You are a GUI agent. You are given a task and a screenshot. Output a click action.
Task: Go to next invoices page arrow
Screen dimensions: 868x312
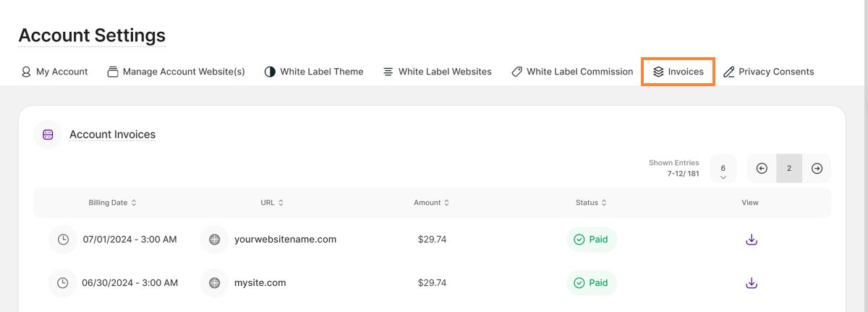coord(817,168)
